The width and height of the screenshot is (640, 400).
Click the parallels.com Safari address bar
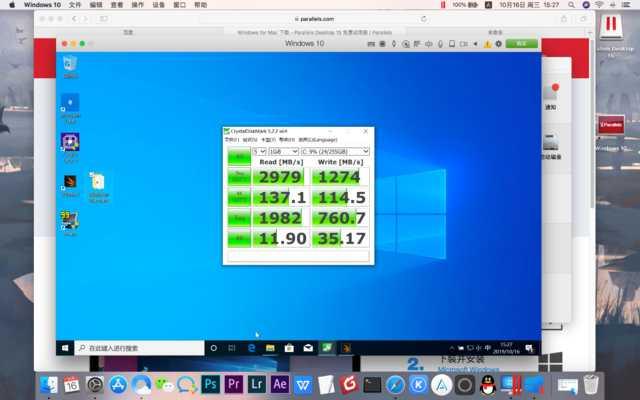click(314, 19)
